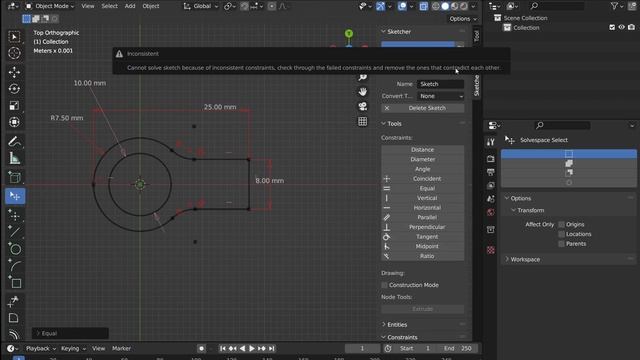Add a Distance constraint
This screenshot has width=640, height=360.
(x=422, y=150)
